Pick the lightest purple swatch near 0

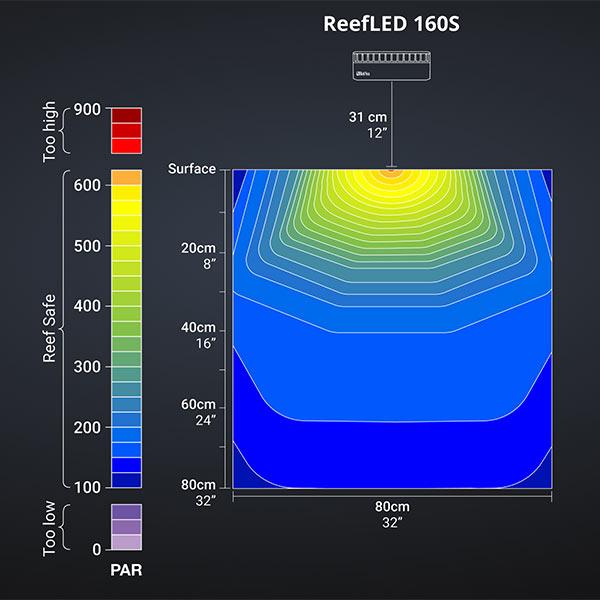[x=126, y=542]
